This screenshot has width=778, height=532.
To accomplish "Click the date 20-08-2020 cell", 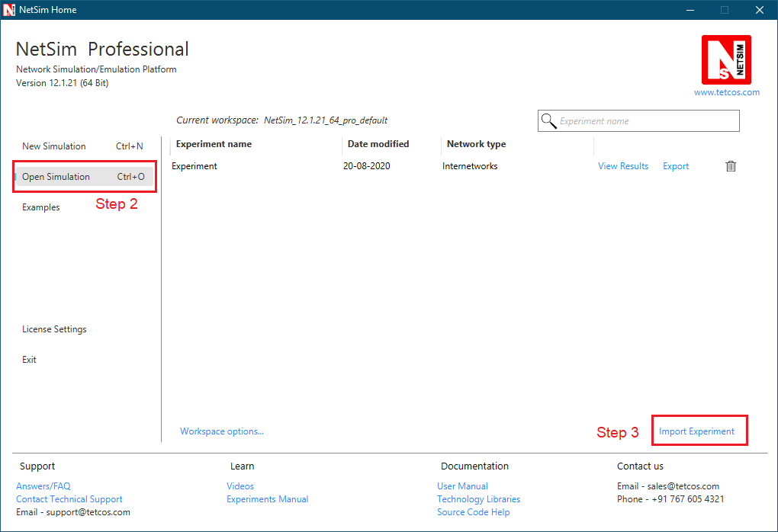I will coord(367,166).
